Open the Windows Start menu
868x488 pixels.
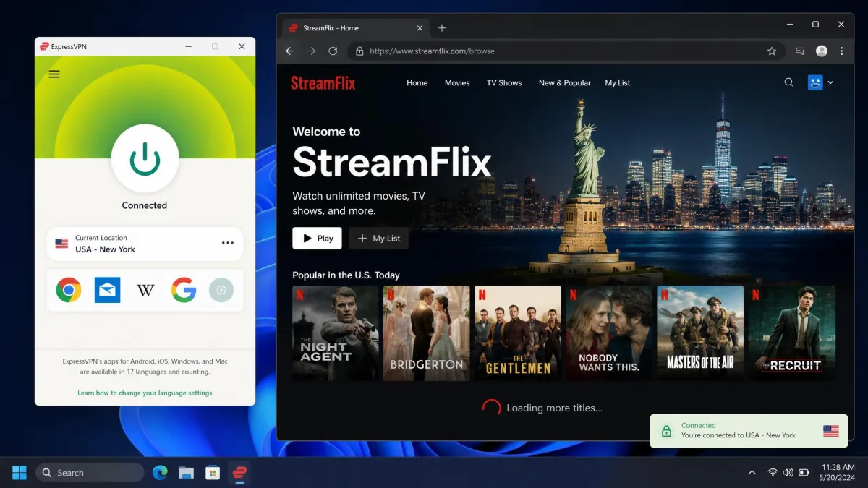[x=20, y=473]
